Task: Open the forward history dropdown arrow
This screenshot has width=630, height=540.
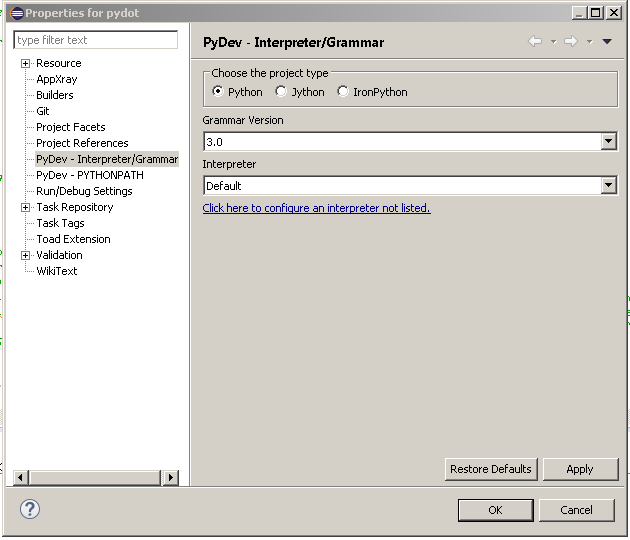Action: [x=589, y=41]
